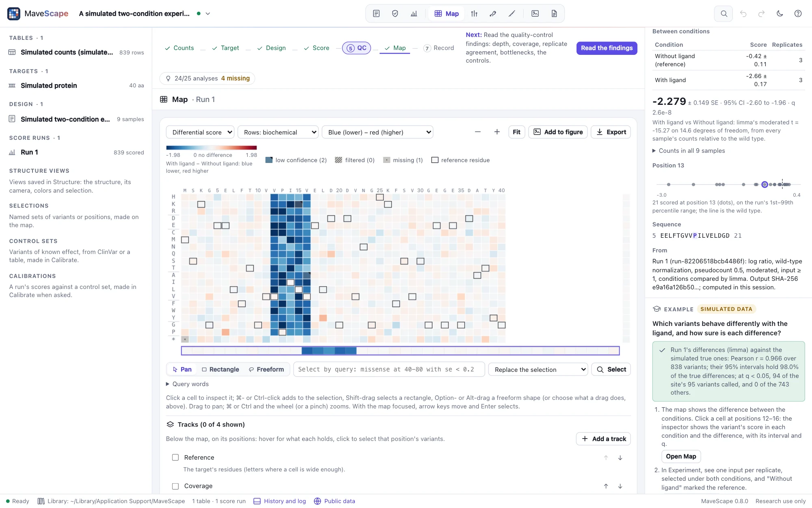Zoom in the map with plus icon
This screenshot has height=508, width=812.
(497, 132)
